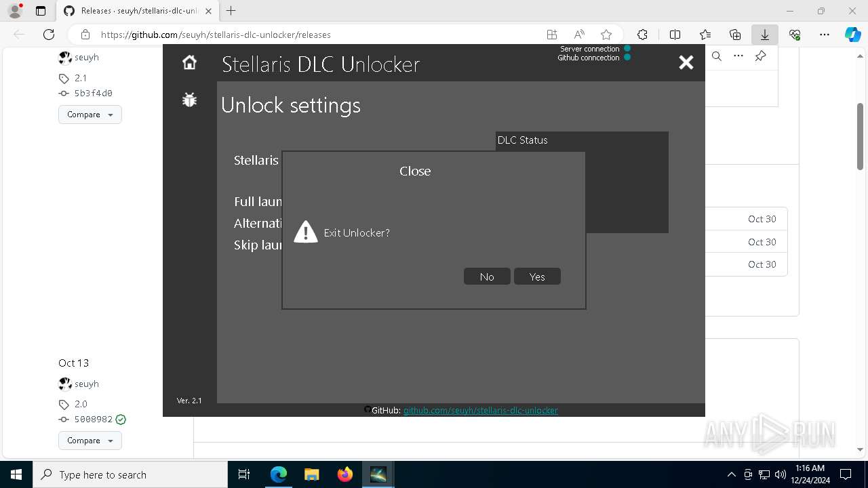Cancel exit with the No button
868x488 pixels.
487,277
